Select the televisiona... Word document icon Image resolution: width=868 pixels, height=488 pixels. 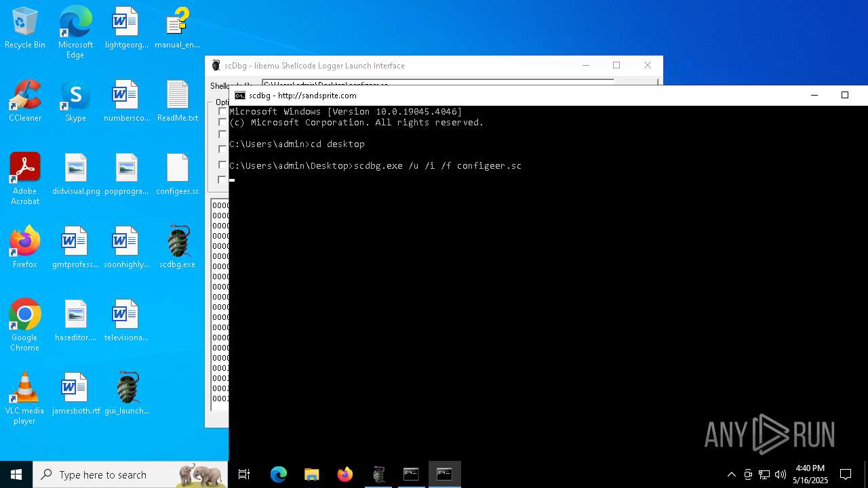[x=126, y=321]
